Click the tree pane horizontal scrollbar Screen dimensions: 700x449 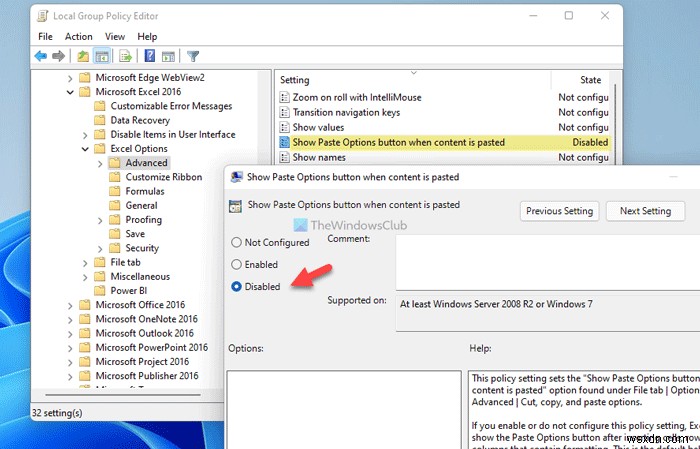[123, 395]
